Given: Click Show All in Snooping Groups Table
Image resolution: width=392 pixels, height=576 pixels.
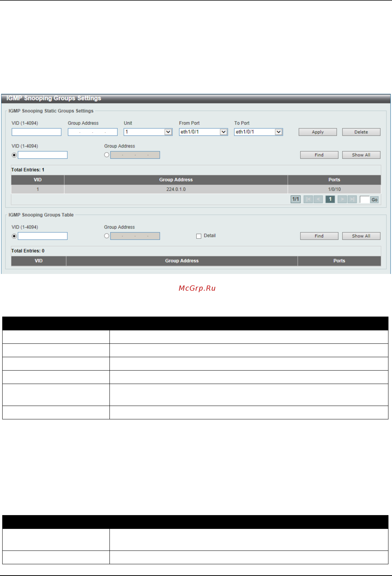Looking at the screenshot, I should tap(361, 236).
